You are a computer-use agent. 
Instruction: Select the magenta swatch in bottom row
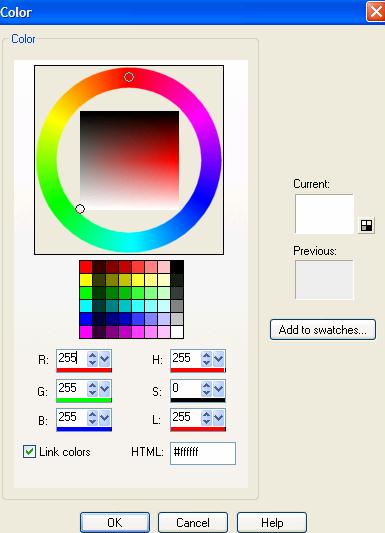[x=86, y=332]
